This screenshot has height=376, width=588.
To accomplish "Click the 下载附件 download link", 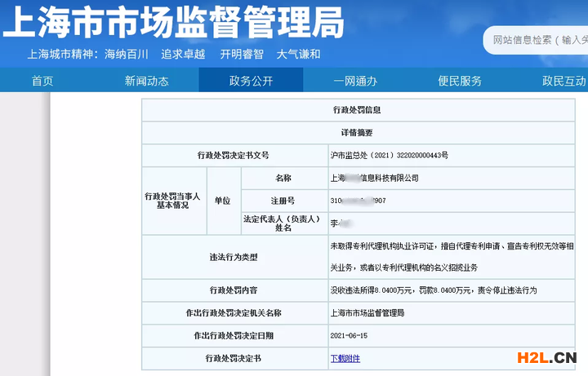I will pos(345,358).
